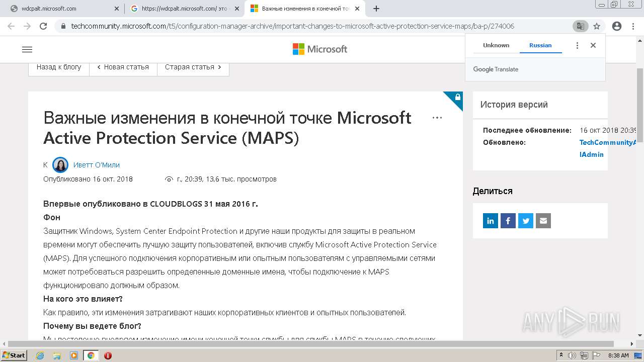Click the taskbar clock showing 8:38 AM
The height and width of the screenshot is (362, 644).
(x=618, y=355)
